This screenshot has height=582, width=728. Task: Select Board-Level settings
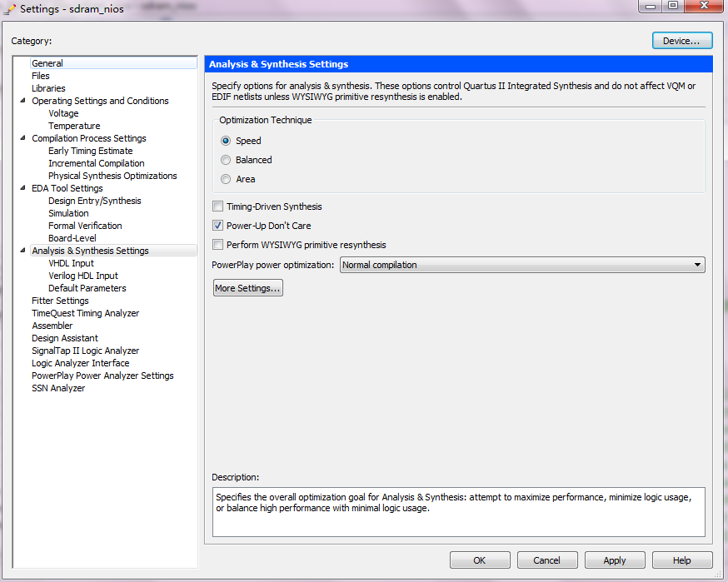point(72,238)
